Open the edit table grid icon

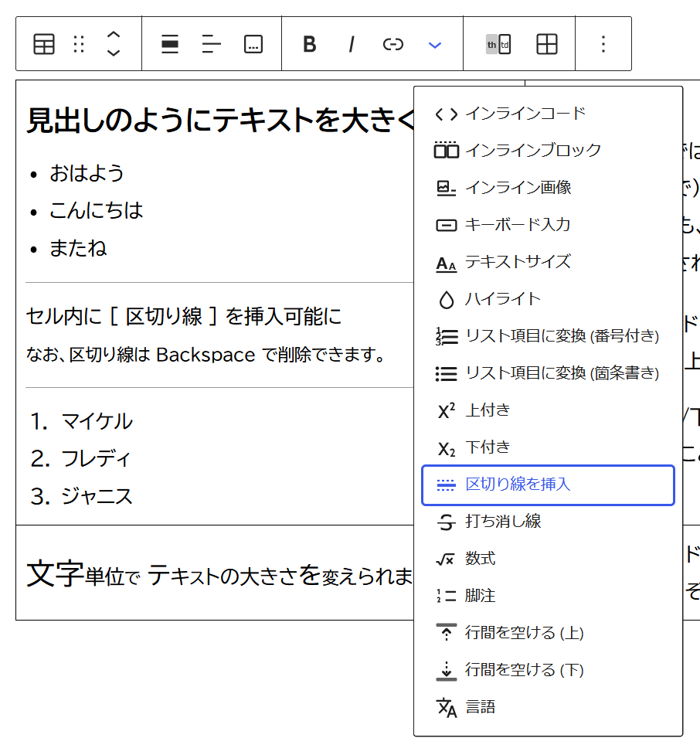pyautogui.click(x=547, y=44)
